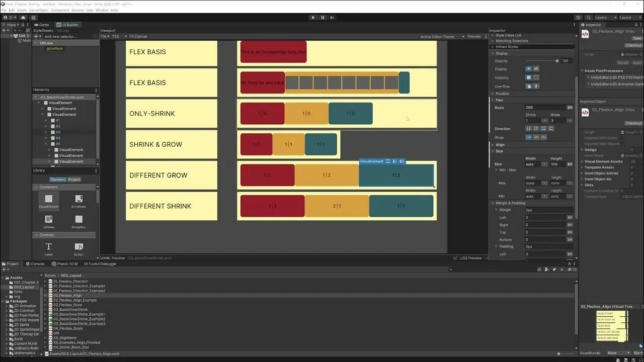The width and height of the screenshot is (644, 362).
Task: Set Visibility to visible
Action: (x=528, y=77)
